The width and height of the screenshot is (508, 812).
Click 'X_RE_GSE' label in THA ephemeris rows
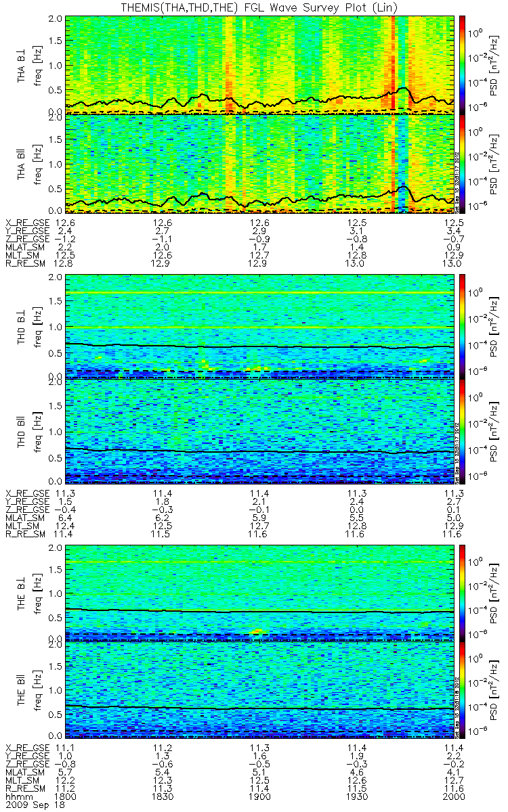tap(28, 223)
